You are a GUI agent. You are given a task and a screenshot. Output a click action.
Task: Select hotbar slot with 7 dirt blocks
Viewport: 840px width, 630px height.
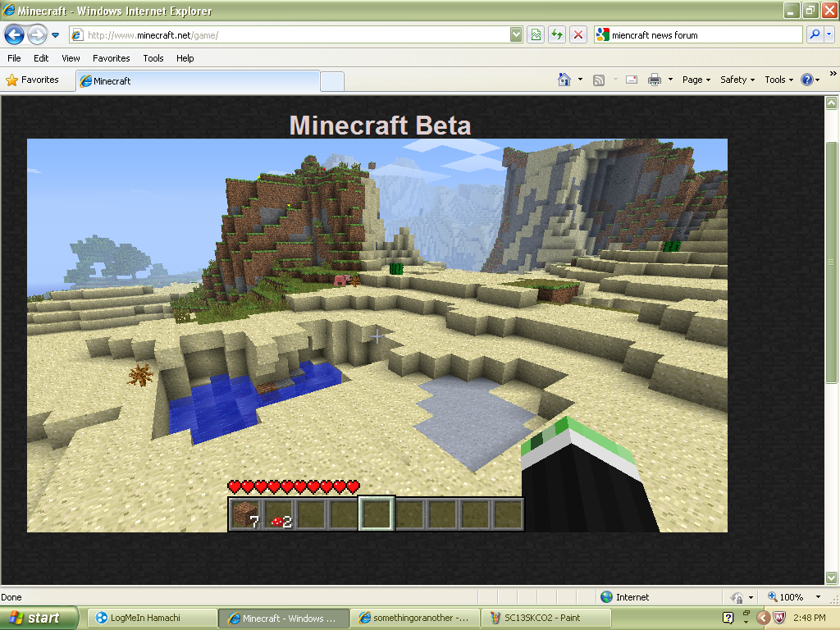click(246, 514)
